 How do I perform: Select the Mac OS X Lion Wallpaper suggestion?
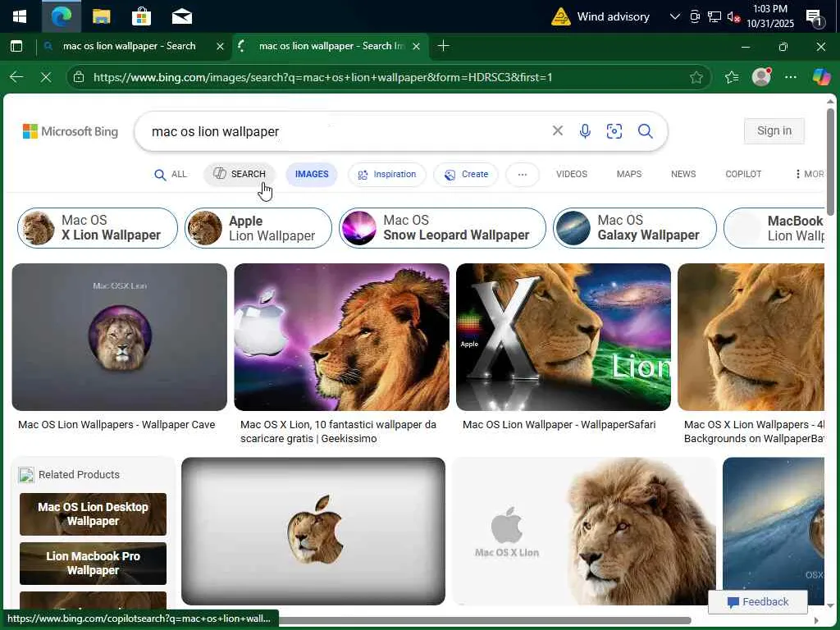98,228
